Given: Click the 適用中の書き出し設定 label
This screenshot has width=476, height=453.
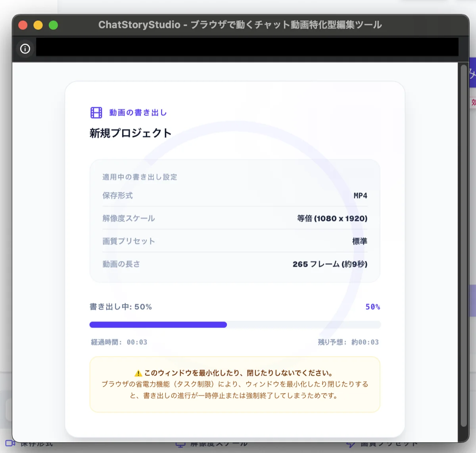Looking at the screenshot, I should 140,177.
